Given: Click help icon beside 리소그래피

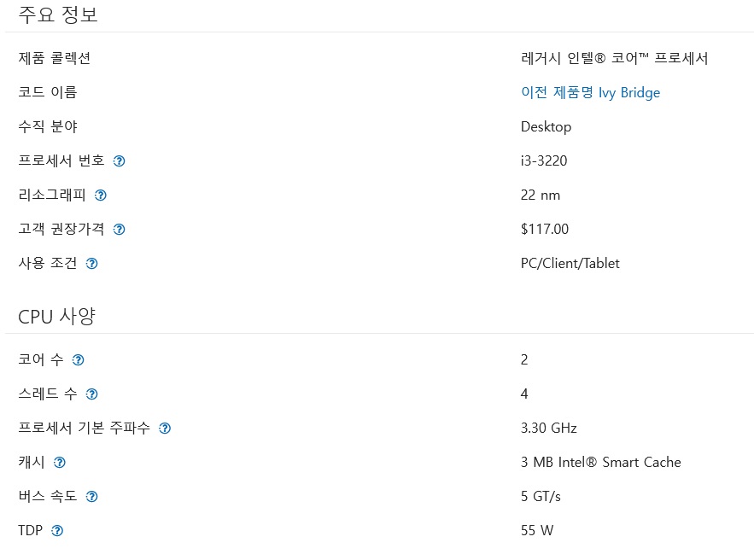Looking at the screenshot, I should (x=101, y=195).
